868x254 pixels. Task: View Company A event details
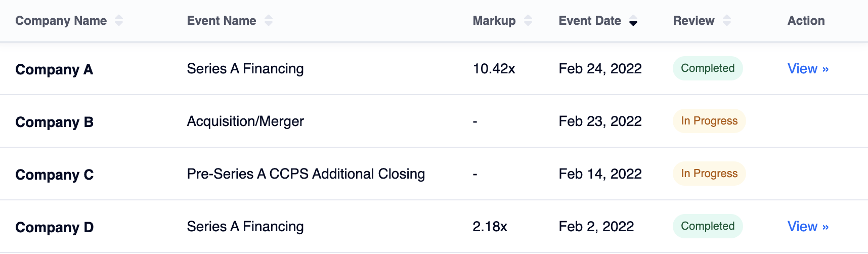[x=808, y=69]
